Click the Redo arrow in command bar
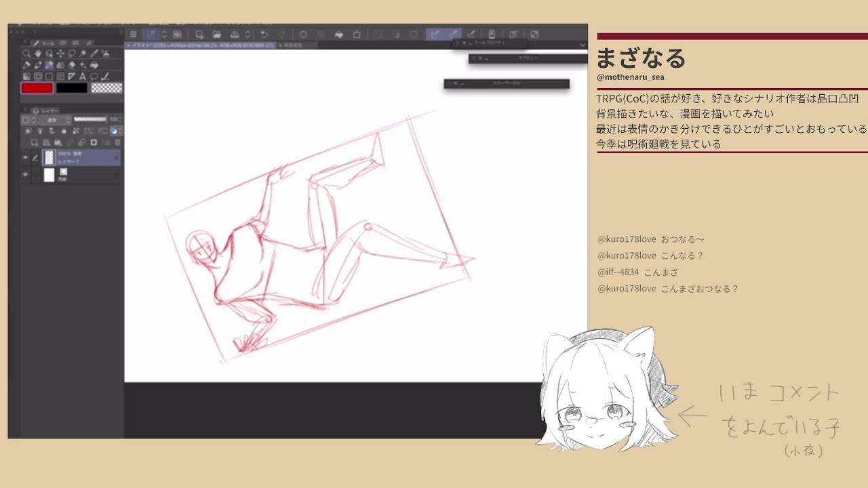The width and height of the screenshot is (868, 488). point(282,35)
